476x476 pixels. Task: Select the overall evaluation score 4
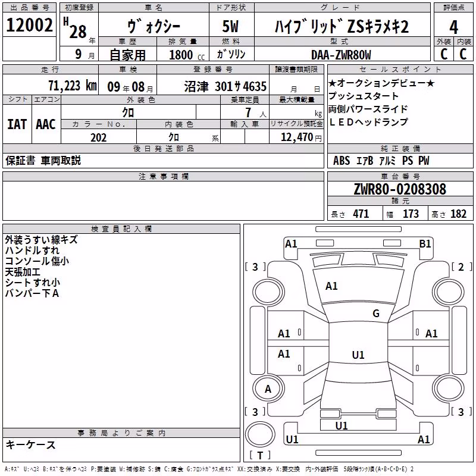pos(453,27)
